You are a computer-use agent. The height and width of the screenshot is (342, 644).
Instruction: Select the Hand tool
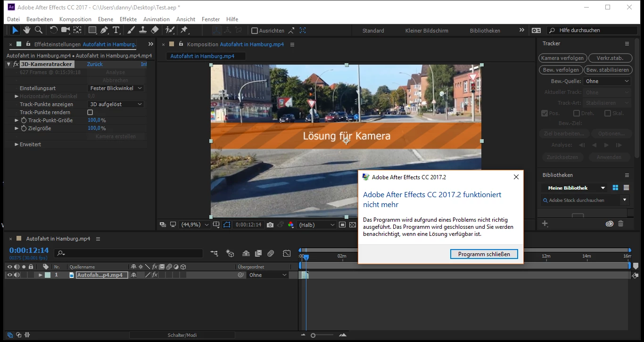(x=27, y=30)
